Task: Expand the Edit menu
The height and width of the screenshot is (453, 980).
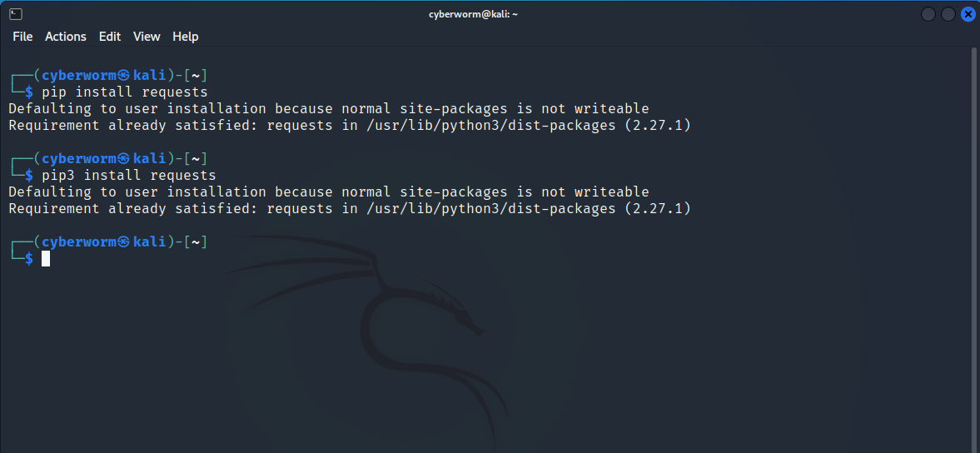Action: (110, 37)
